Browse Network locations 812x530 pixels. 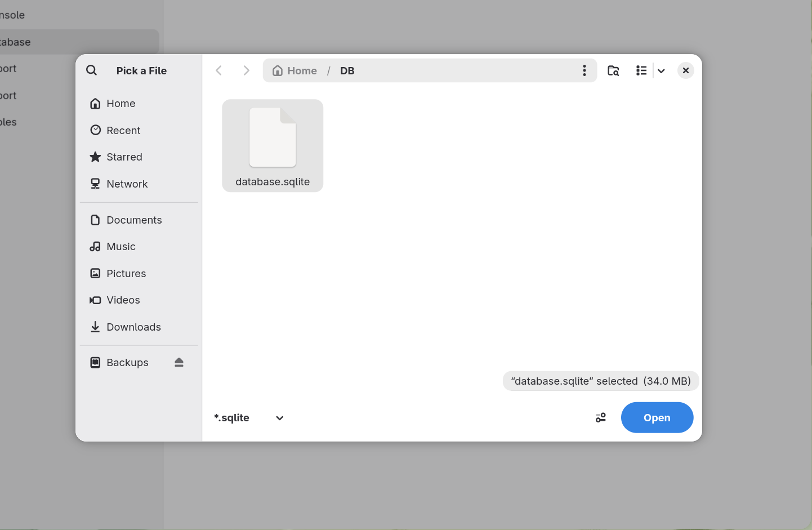tap(139, 184)
